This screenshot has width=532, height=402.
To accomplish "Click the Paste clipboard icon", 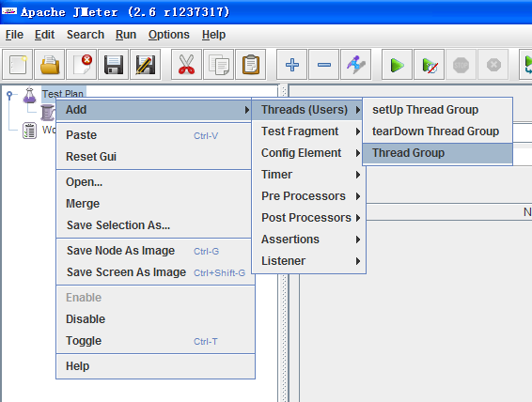I will pyautogui.click(x=250, y=65).
